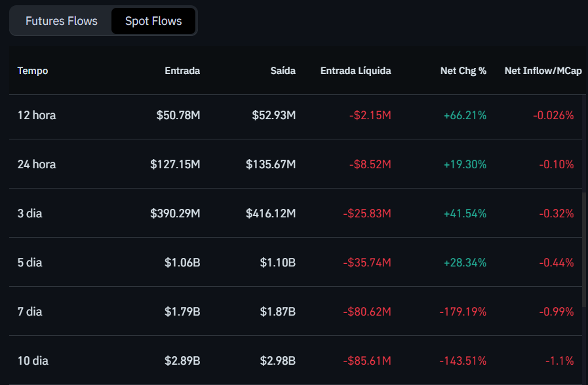Select the Spot Flows tab
588x385 pixels.
tap(153, 21)
